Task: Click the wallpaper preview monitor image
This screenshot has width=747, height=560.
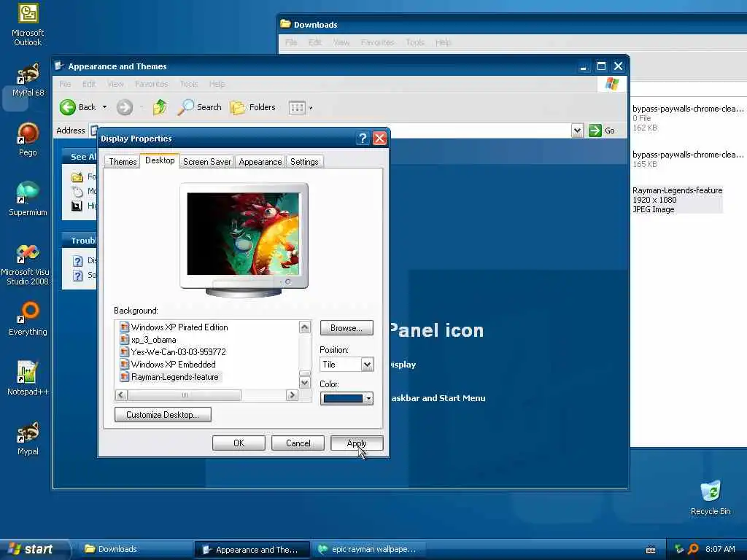Action: [x=244, y=234]
